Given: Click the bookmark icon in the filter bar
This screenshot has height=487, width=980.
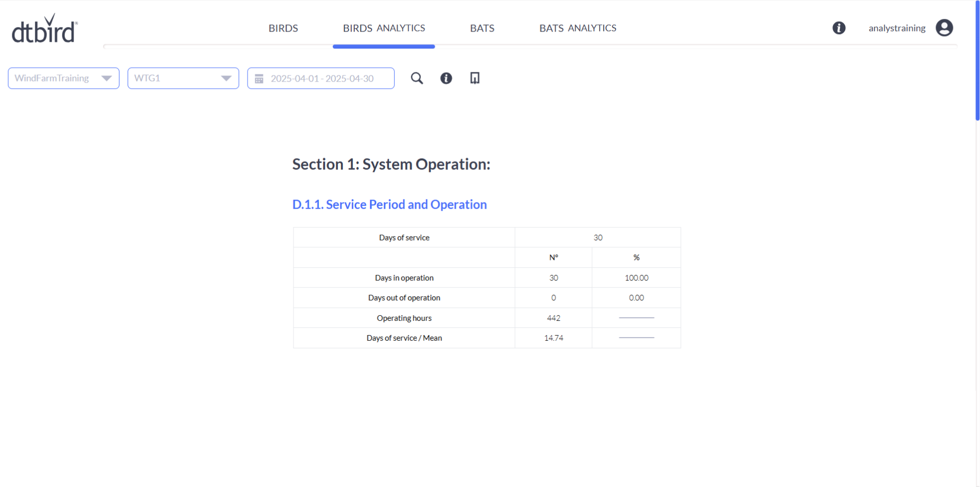Looking at the screenshot, I should pos(475,78).
